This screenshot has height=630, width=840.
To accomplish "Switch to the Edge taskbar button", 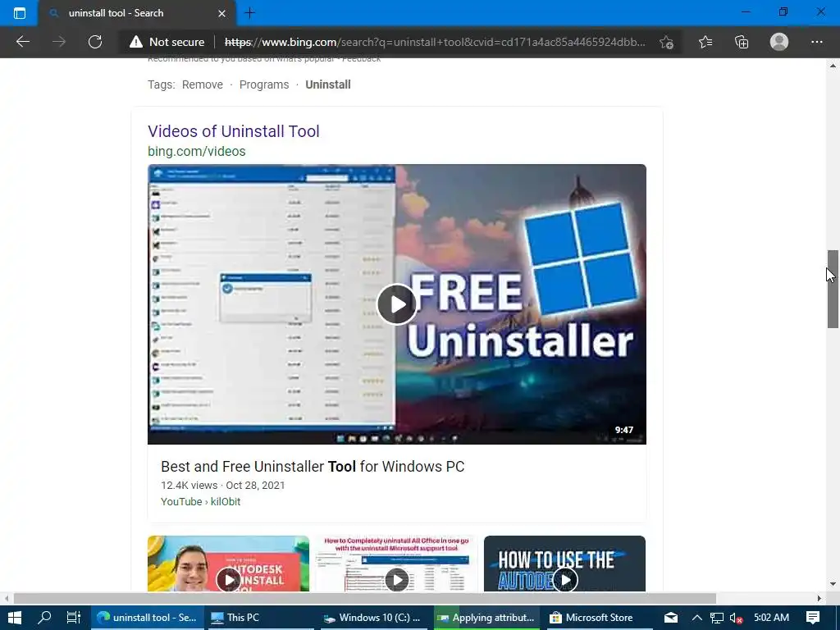I will click(147, 618).
